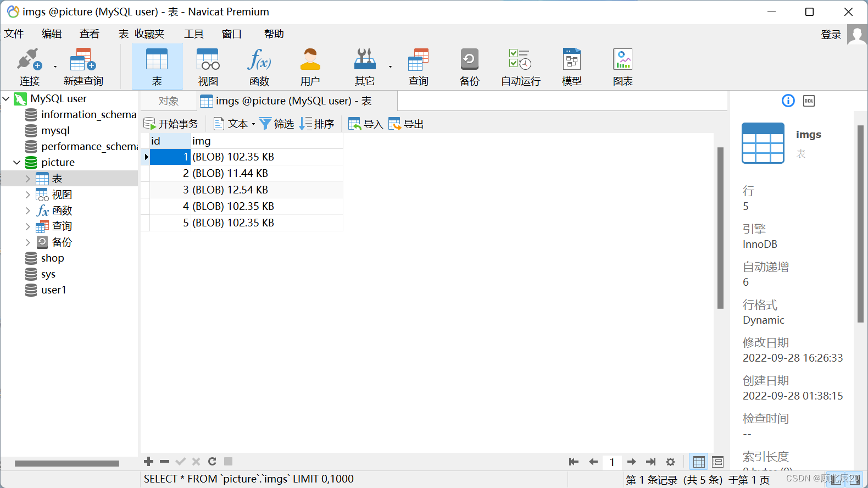This screenshot has width=868, height=488.
Task: Open the Query toolbar icon
Action: click(x=418, y=67)
